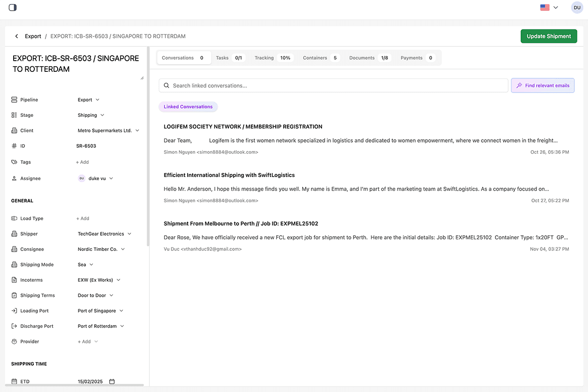Click the ETD date field 15/02/2025
588x392 pixels.
[x=91, y=381]
